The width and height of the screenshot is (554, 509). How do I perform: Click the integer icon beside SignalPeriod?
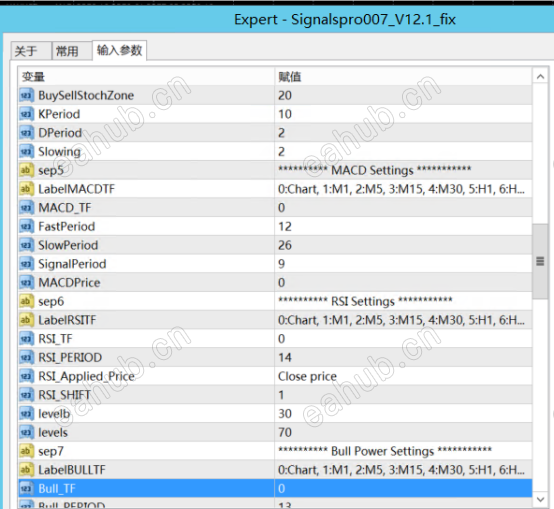[26, 264]
